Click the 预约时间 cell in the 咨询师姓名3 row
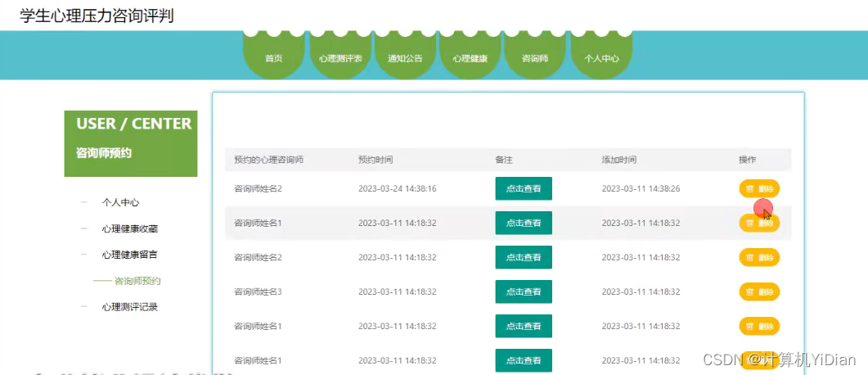The height and width of the screenshot is (375, 868). pos(397,291)
